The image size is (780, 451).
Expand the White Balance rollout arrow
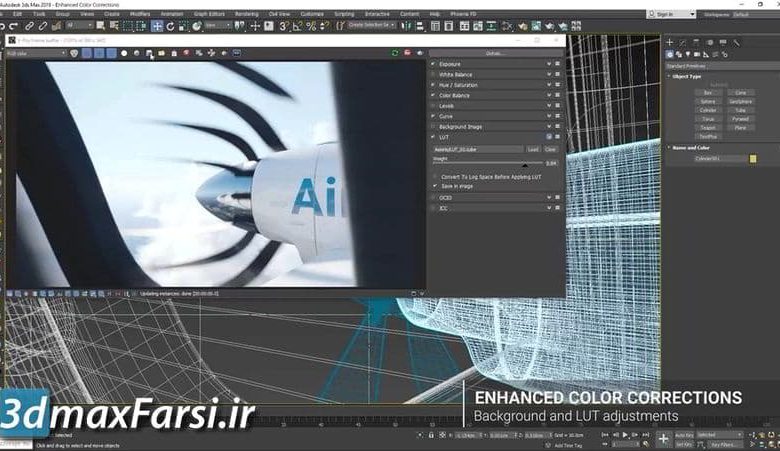[x=549, y=75]
